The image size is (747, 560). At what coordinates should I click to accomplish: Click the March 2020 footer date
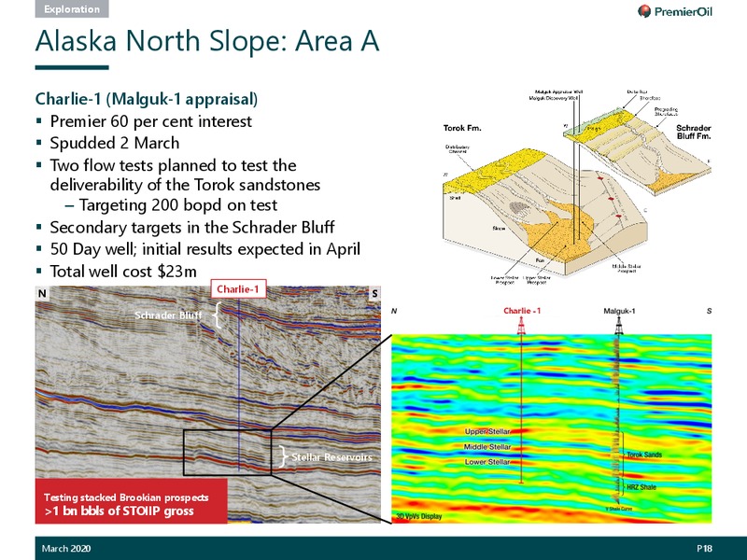coord(66,549)
